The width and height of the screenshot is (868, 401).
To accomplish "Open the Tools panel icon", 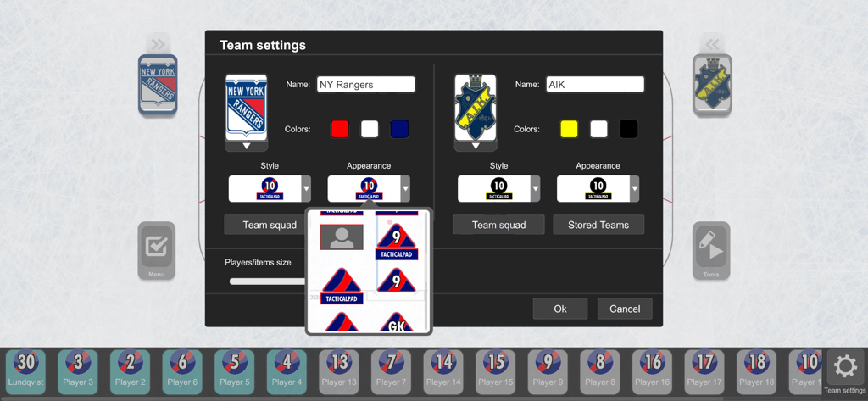I will point(711,250).
